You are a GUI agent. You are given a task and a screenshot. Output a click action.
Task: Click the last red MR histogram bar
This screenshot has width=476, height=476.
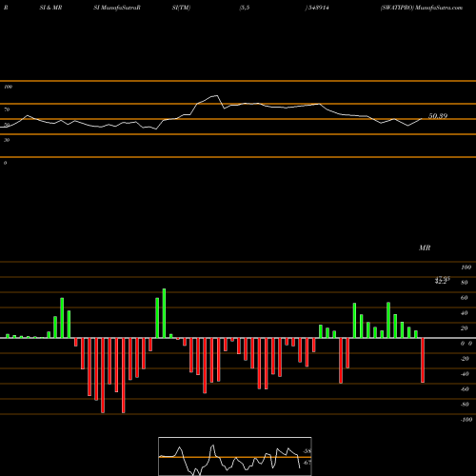[x=423, y=360]
